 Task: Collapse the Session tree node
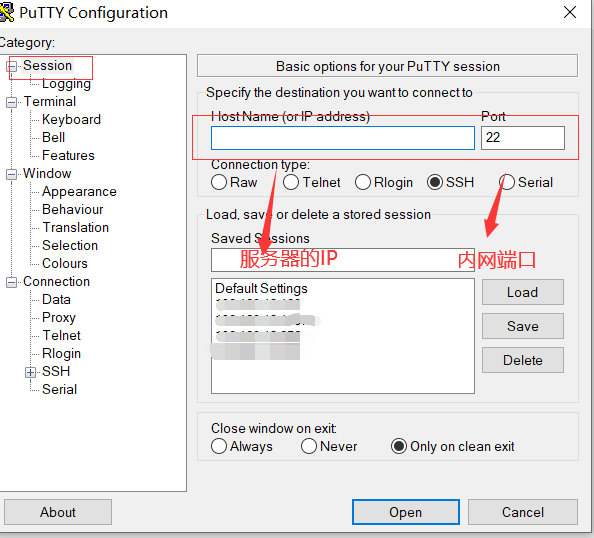click(x=12, y=67)
